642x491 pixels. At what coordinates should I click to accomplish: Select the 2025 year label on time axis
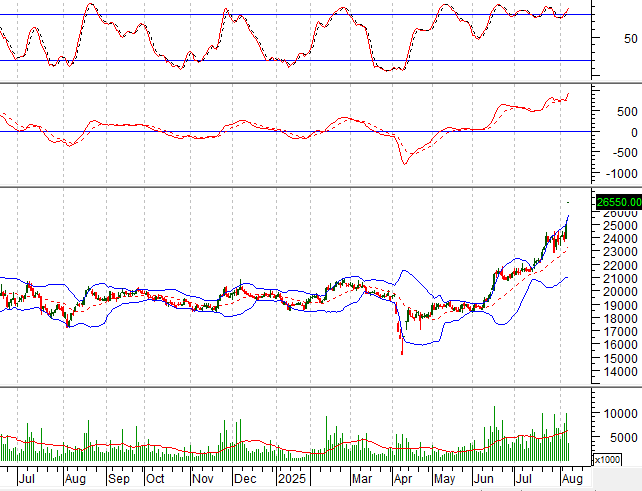[x=291, y=478]
